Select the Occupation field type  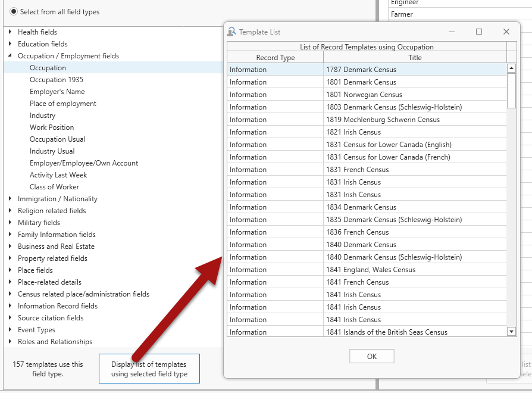[48, 67]
